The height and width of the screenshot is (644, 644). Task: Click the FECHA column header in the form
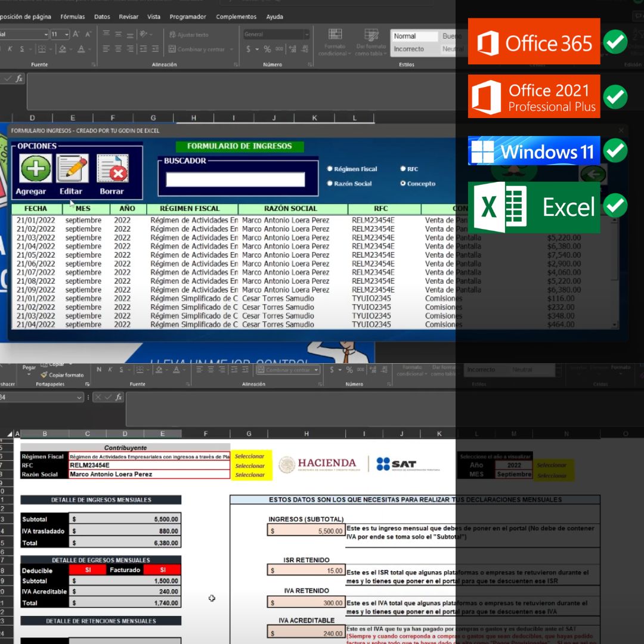pyautogui.click(x=36, y=208)
